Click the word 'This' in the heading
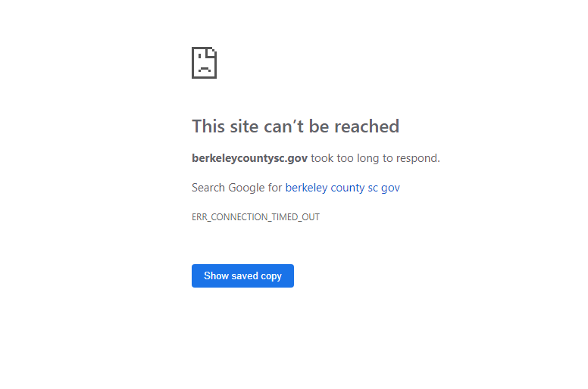588x389 pixels. pyautogui.click(x=208, y=126)
